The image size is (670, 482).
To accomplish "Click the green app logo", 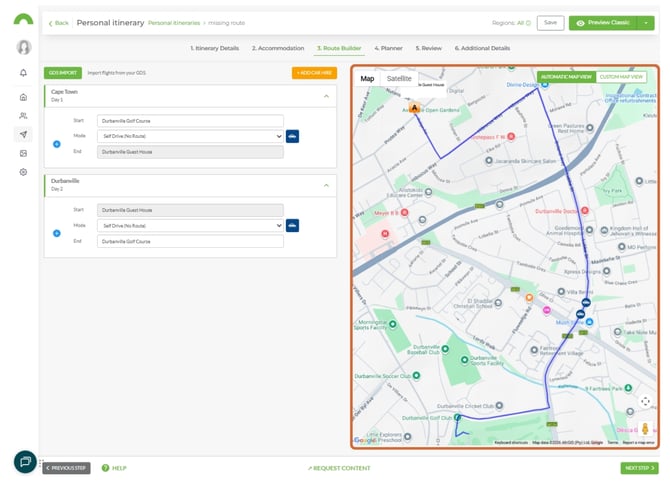I will click(24, 19).
